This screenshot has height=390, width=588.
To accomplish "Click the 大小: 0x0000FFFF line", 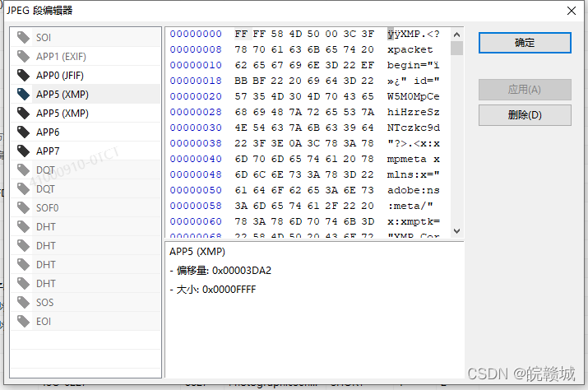I will pos(213,290).
